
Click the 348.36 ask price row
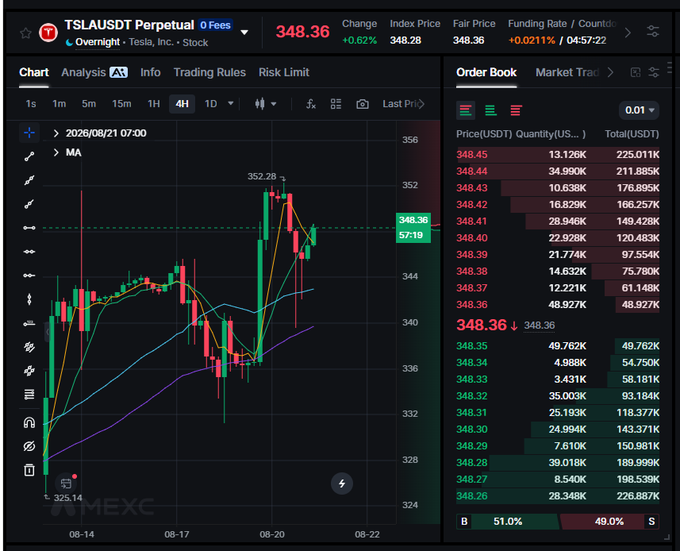click(558, 305)
